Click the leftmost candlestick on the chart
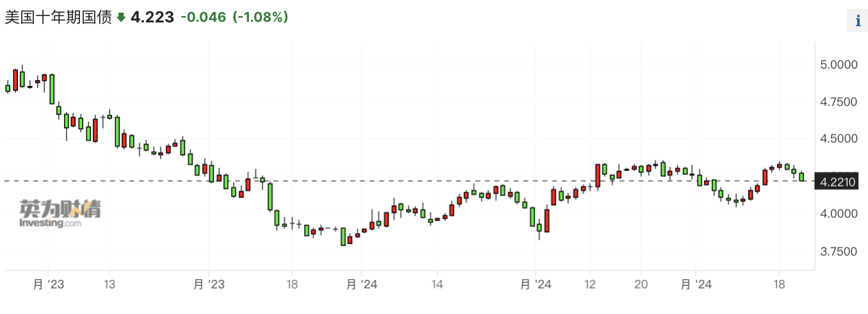868x314 pixels. click(8, 88)
